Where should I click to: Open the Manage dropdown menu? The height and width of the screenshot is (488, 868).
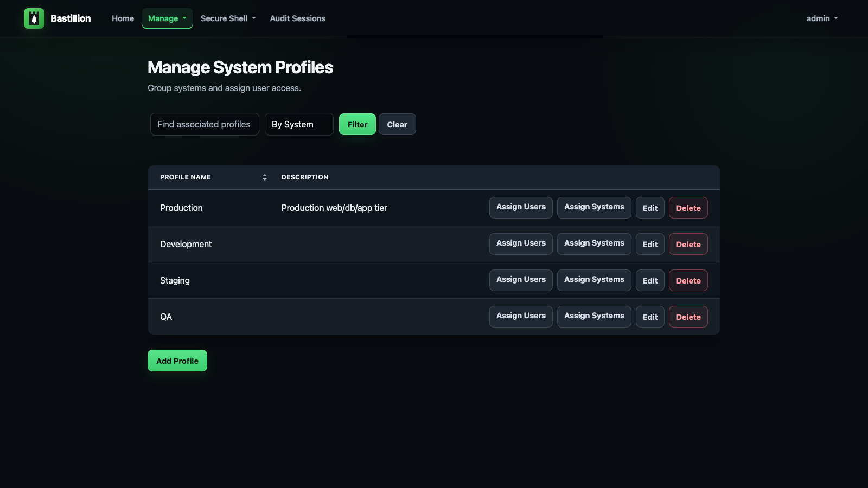point(167,18)
